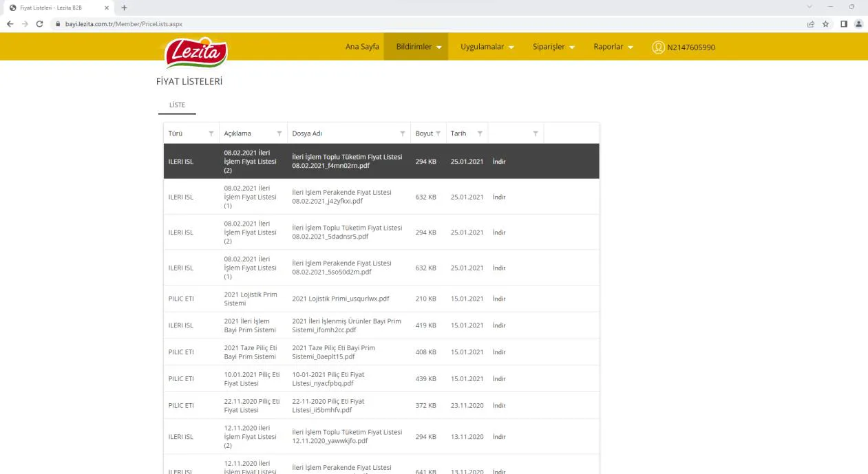Screen dimensions: 868x474
Task: View site security lock info
Action: coord(57,23)
